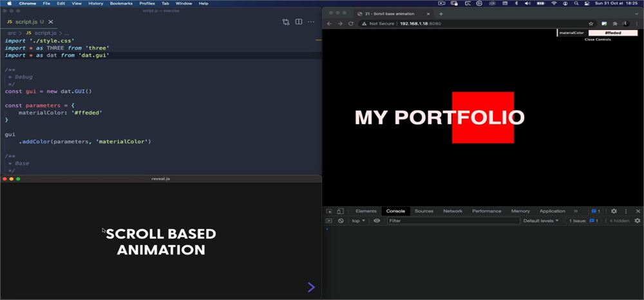
Task: Click the console prompt line
Action: [x=483, y=229]
